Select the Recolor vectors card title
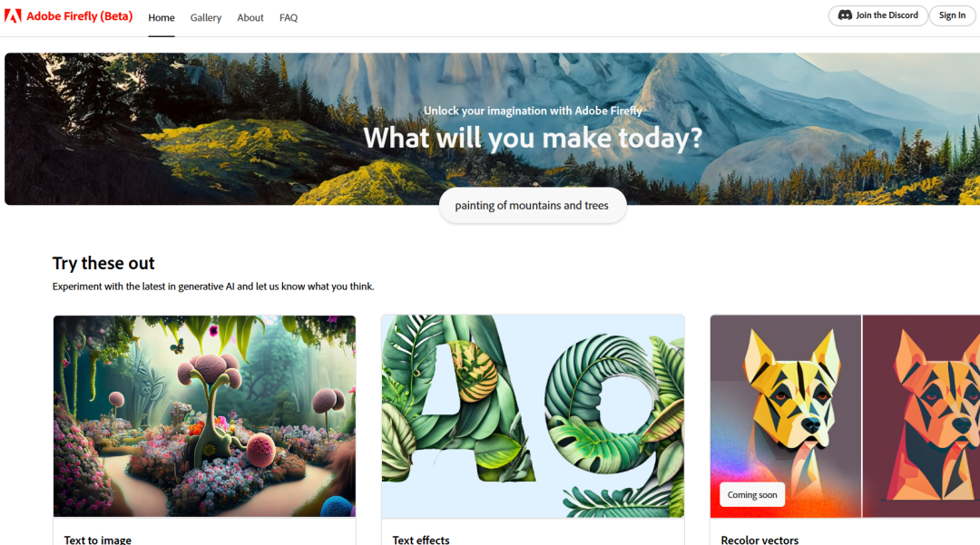980x545 pixels. point(759,540)
